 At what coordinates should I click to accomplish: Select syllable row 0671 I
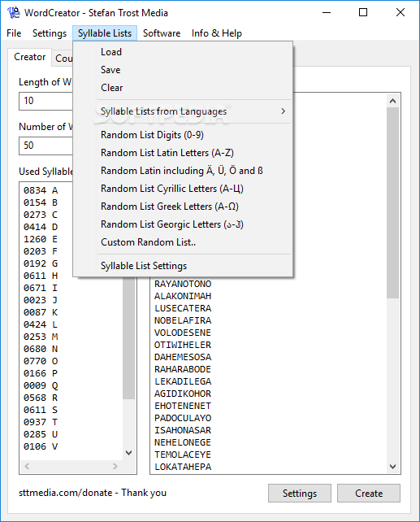click(41, 288)
